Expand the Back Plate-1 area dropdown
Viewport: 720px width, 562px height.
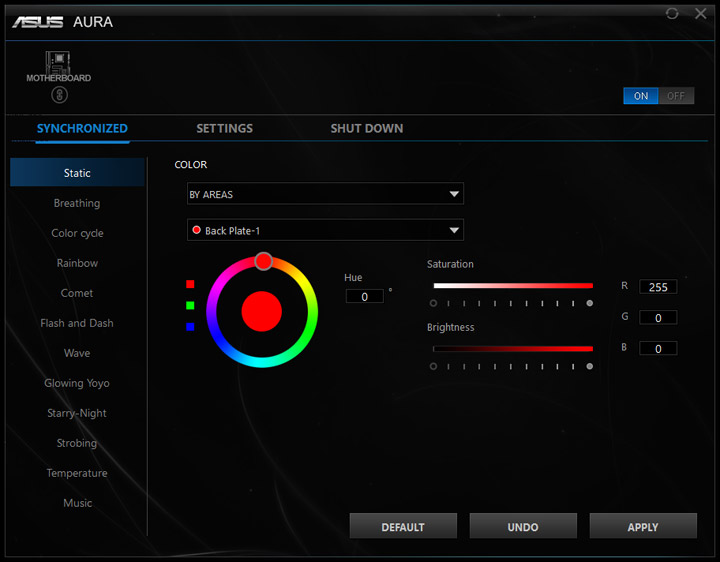(325, 230)
